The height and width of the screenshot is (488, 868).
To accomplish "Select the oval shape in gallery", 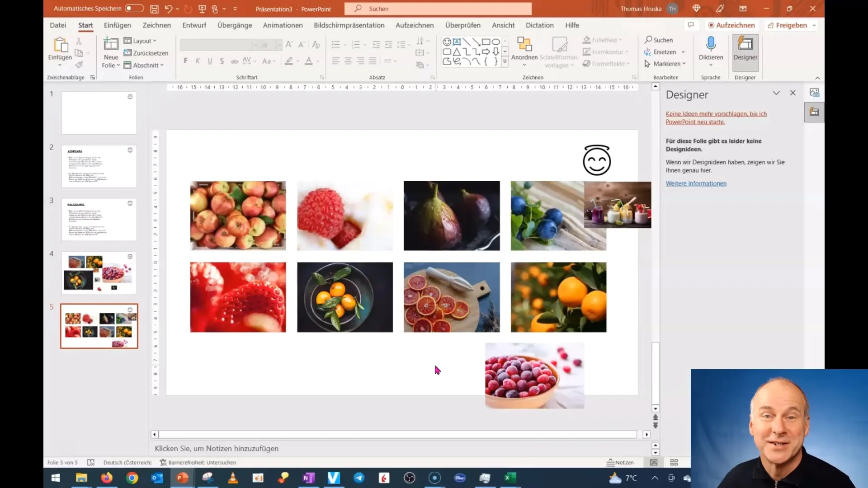I will click(x=496, y=42).
